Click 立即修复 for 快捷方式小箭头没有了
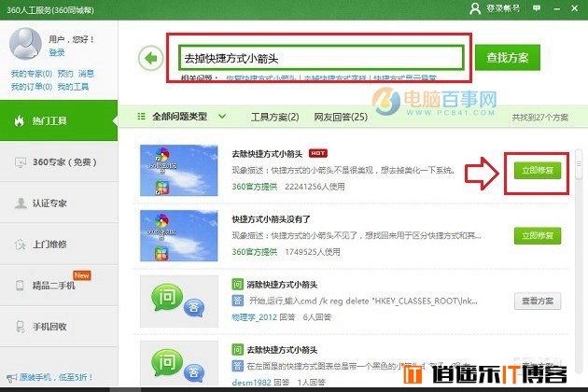The height and width of the screenshot is (392, 588). pyautogui.click(x=538, y=235)
